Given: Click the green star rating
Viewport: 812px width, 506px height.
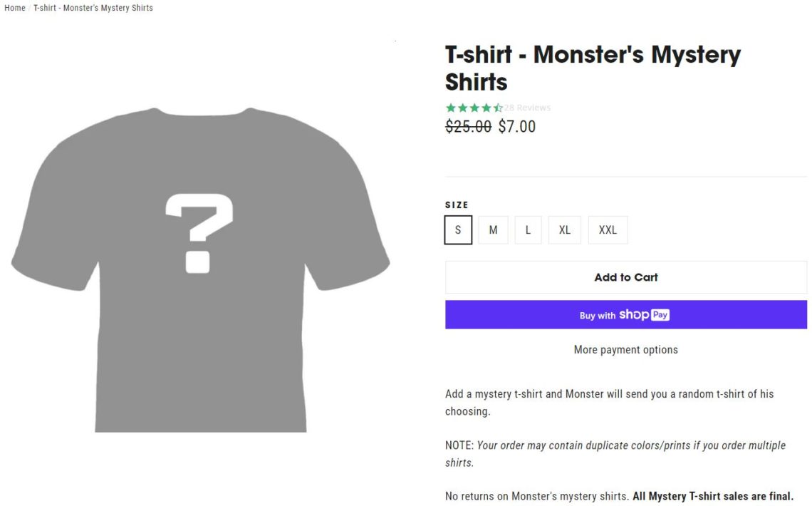Looking at the screenshot, I should [x=474, y=108].
